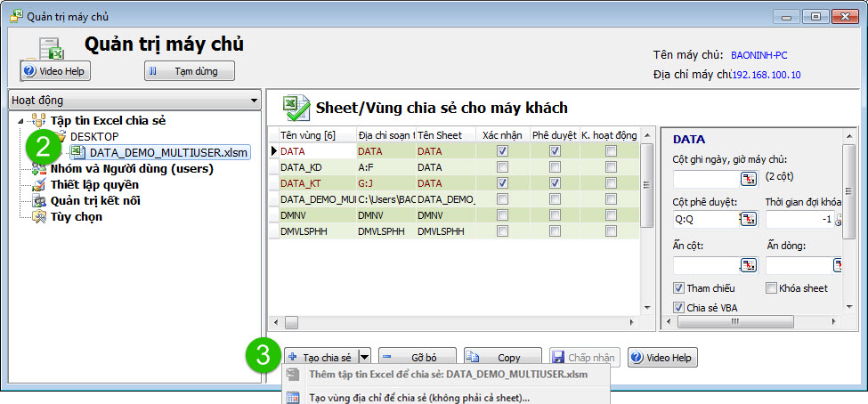
Task: Click the Thiết lập quyền tree icon
Action: (x=39, y=184)
